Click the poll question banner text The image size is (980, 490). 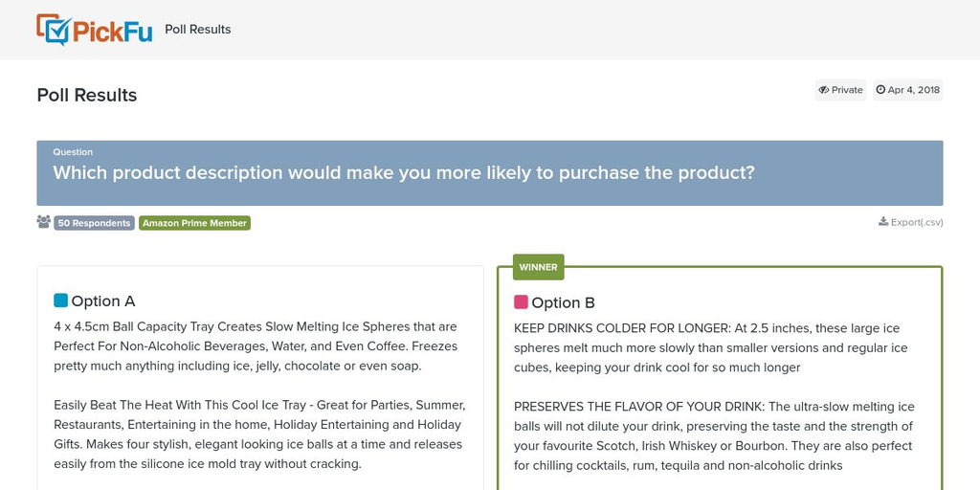tap(403, 173)
